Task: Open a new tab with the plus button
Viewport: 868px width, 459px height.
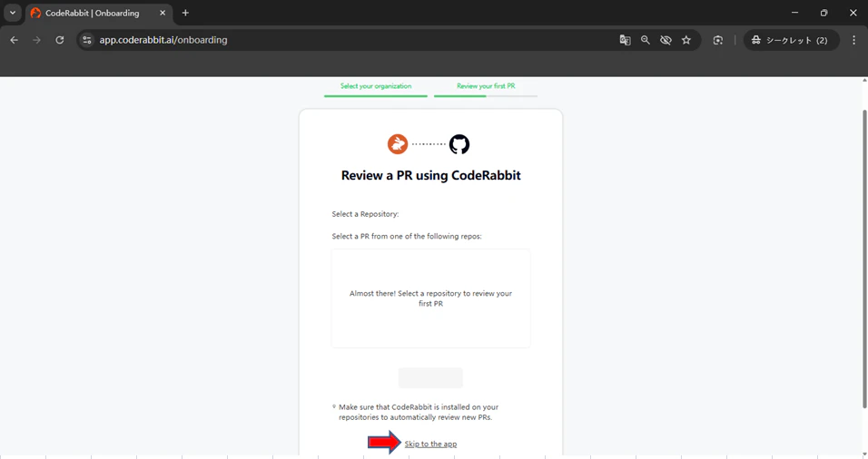Action: coord(185,13)
